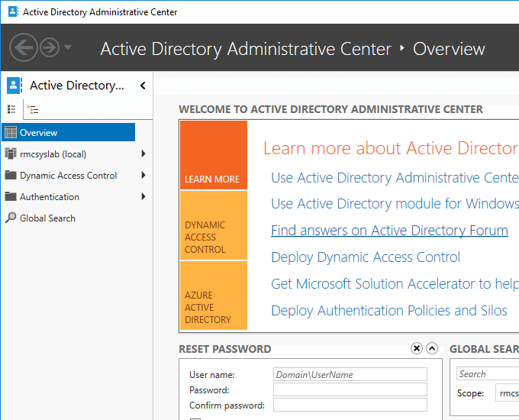Viewport: 519px width, 420px height.
Task: Open 'Use Active Directory module for Windows' link
Action: click(x=395, y=204)
